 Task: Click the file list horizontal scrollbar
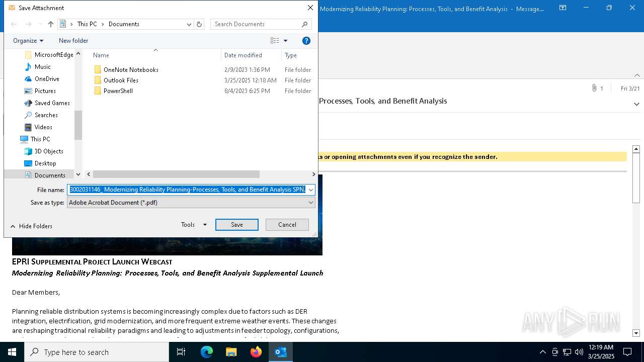176,174
